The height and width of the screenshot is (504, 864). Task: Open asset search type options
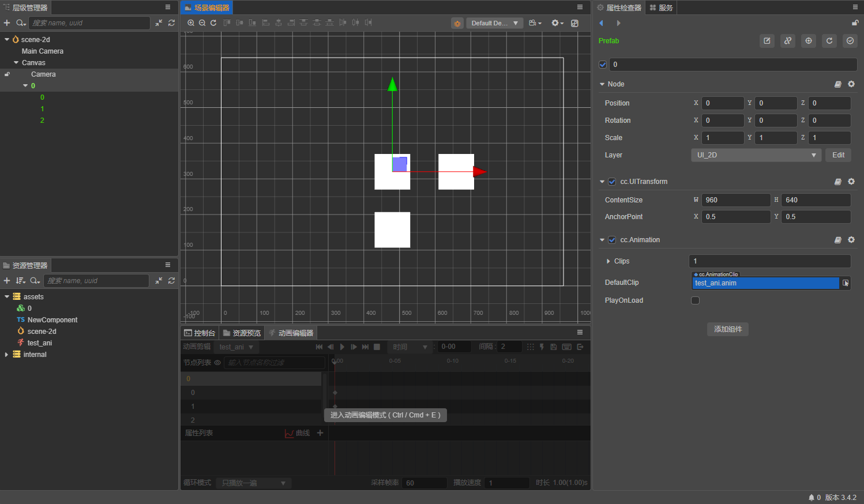pos(35,281)
